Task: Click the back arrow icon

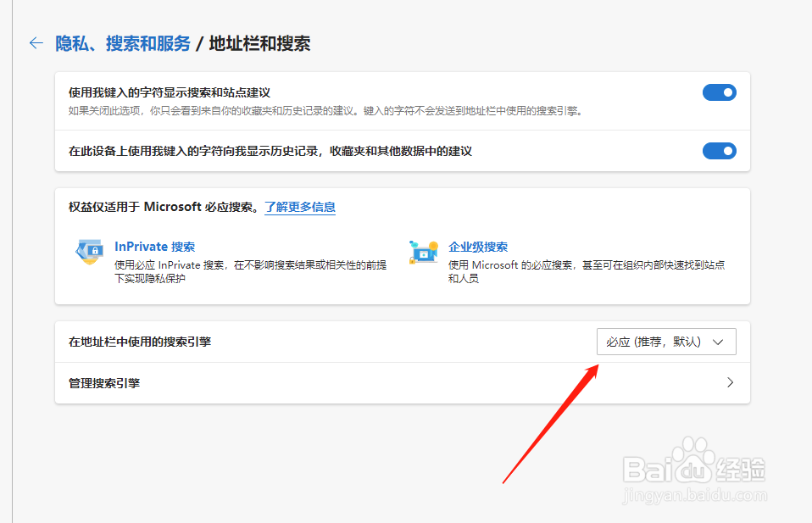Action: pyautogui.click(x=36, y=43)
